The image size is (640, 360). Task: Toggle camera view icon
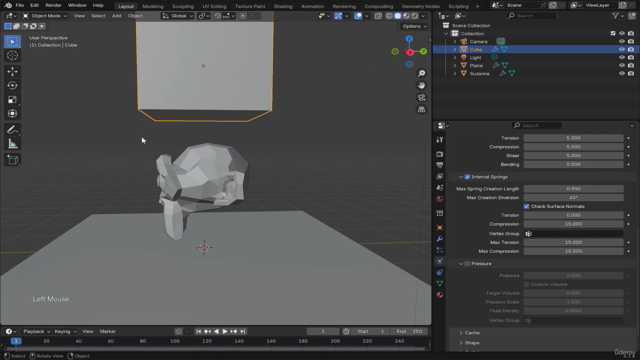421,98
